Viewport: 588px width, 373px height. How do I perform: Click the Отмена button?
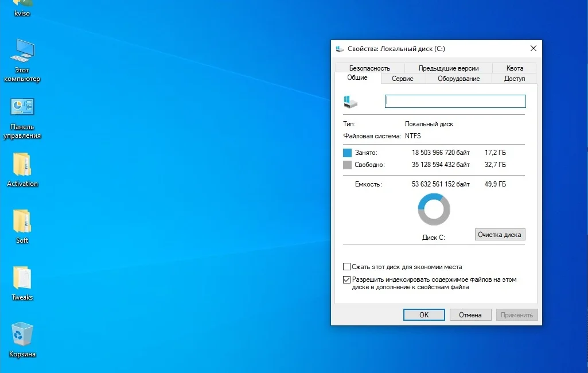pyautogui.click(x=470, y=315)
